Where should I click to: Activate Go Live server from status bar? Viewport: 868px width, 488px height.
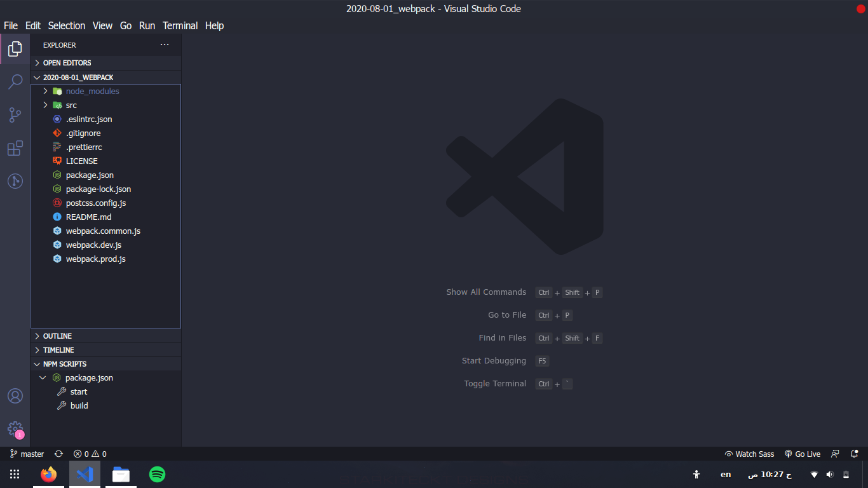point(803,454)
